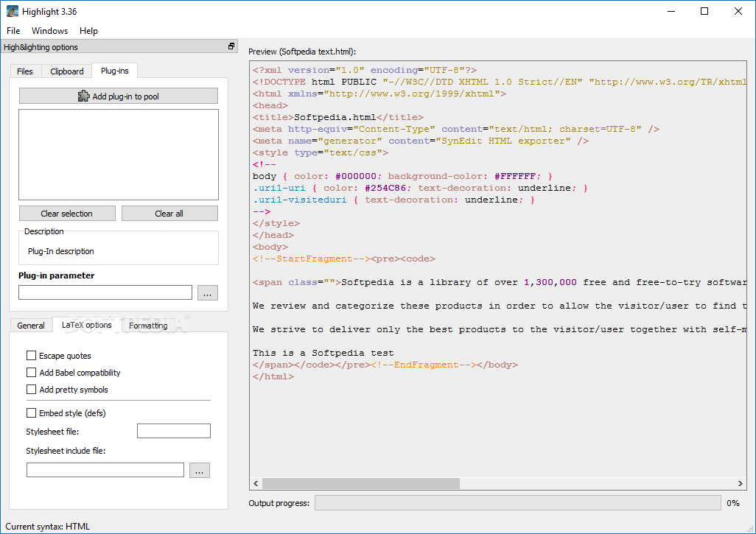
Task: Maximize the Highlight window
Action: 704,11
